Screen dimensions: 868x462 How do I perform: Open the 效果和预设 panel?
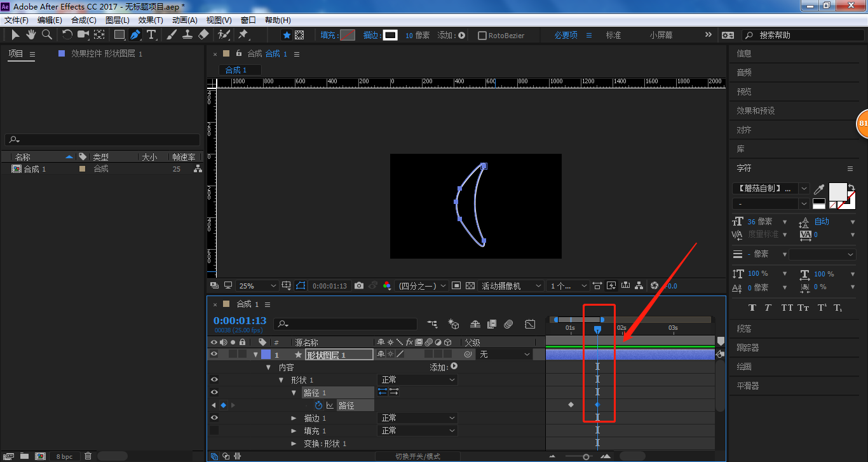coord(756,111)
